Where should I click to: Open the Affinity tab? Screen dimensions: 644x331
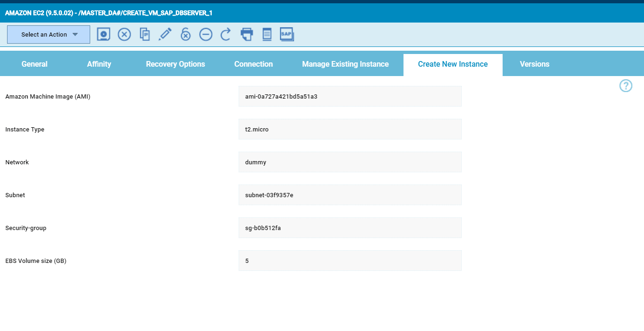coord(99,64)
